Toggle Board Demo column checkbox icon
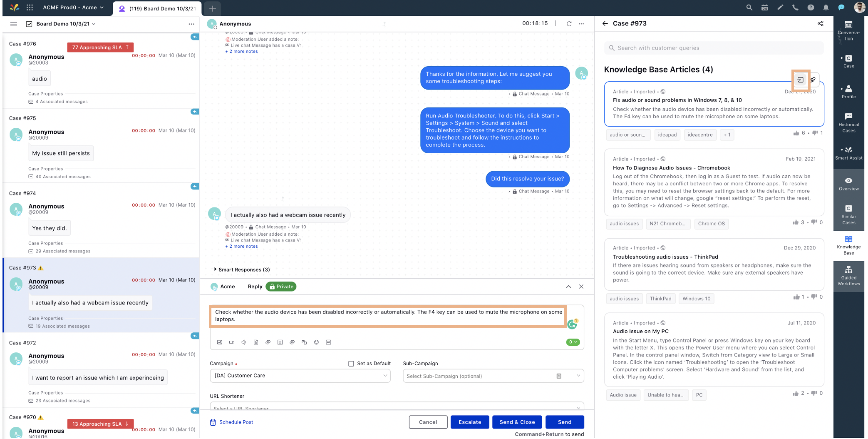This screenshot has width=868, height=439. click(29, 24)
